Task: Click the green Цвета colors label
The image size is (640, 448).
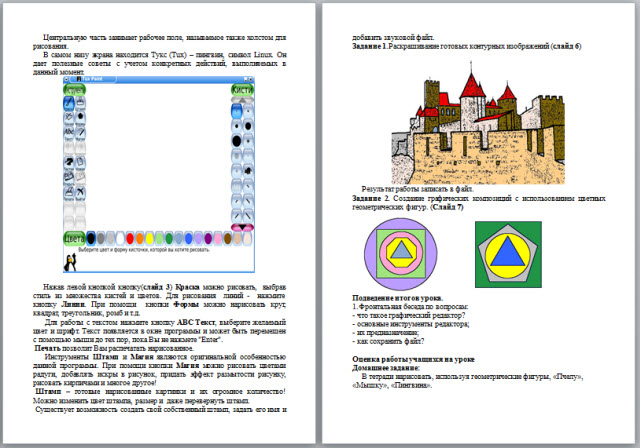Action: [74, 240]
